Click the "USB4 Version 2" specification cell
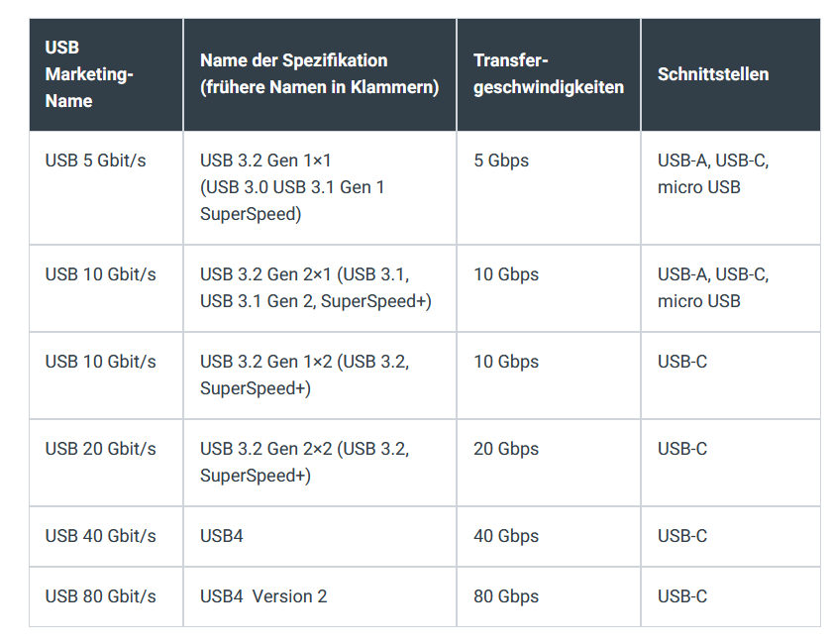 pos(263,596)
